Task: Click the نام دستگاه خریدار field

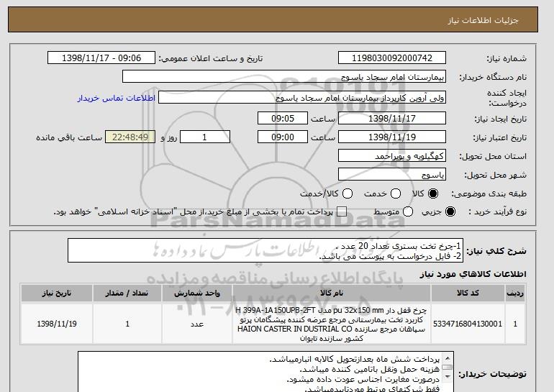Action: pyautogui.click(x=284, y=77)
